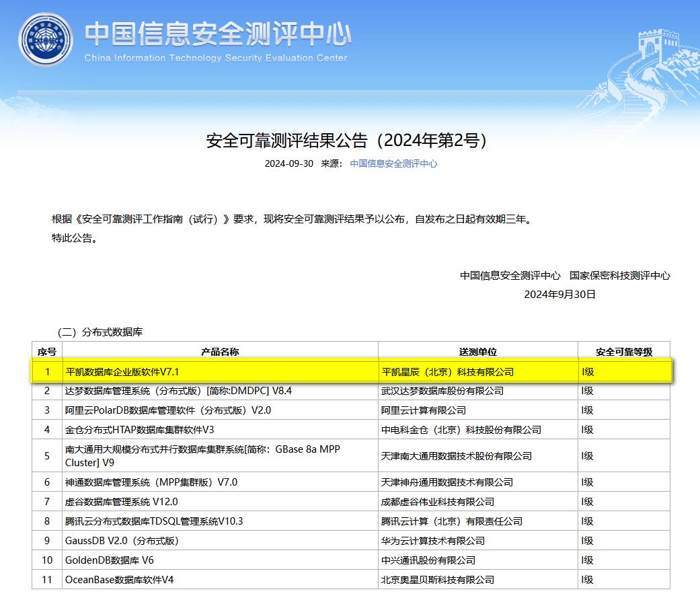Select the cell 中兴通讯股份有限公司
Image resolution: width=700 pixels, height=600 pixels.
[x=477, y=560]
